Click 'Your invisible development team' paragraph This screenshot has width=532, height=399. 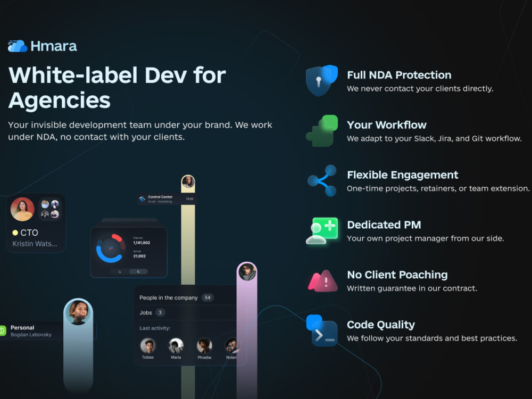click(x=140, y=131)
